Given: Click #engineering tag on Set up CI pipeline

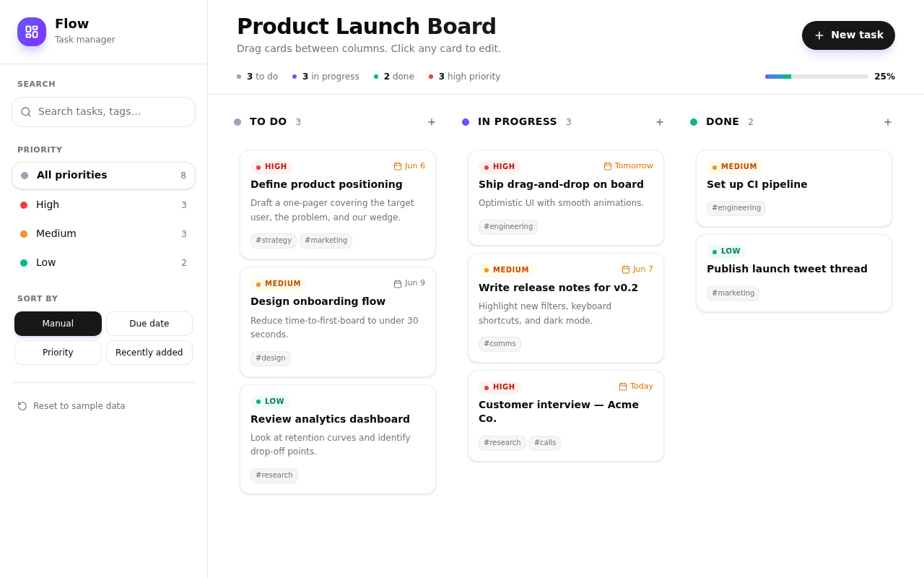Looking at the screenshot, I should pyautogui.click(x=736, y=208).
